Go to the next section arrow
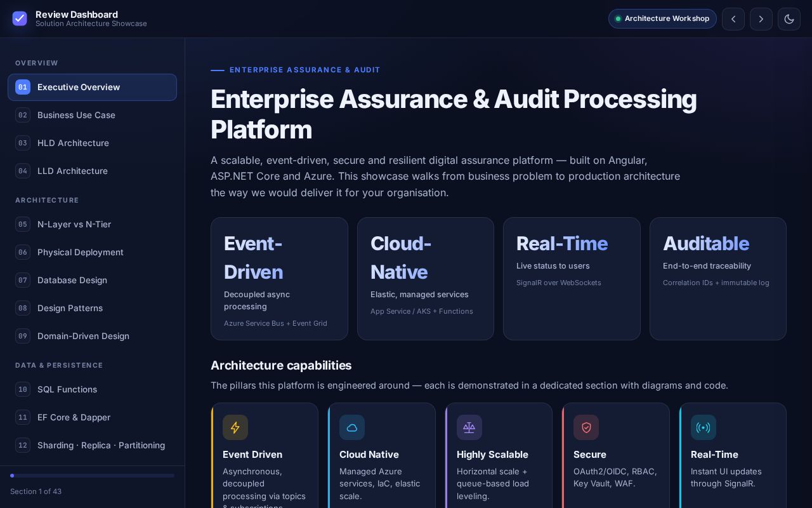Image resolution: width=812 pixels, height=508 pixels. [761, 19]
